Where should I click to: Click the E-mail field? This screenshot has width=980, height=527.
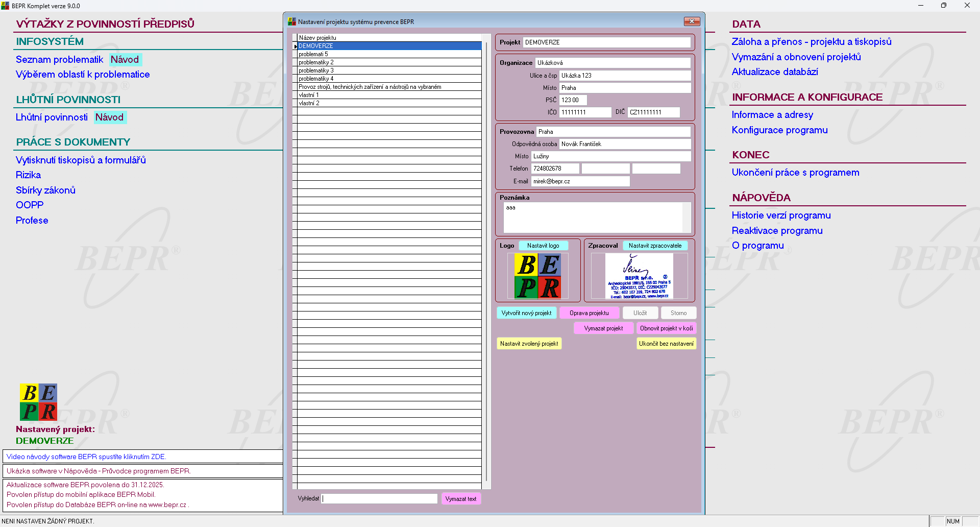(580, 181)
